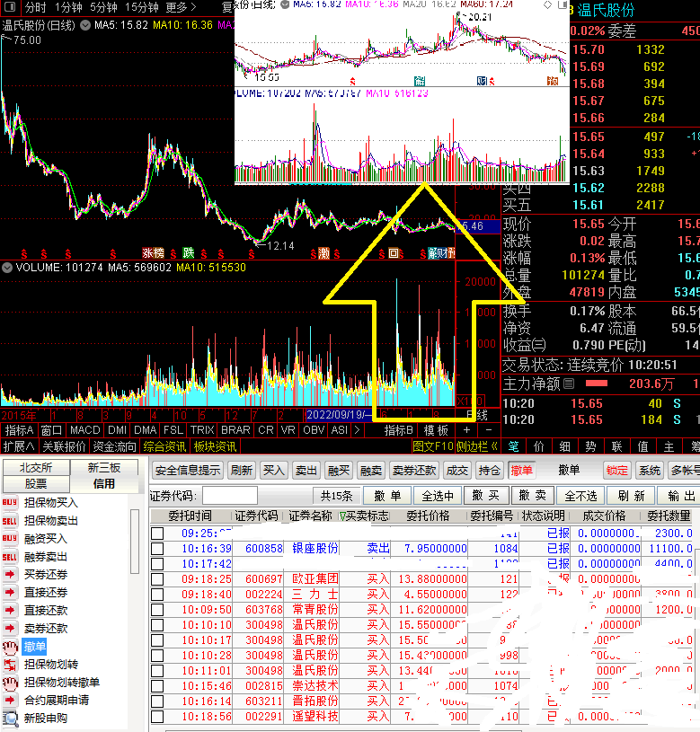
Task: Click the overlay K-line chart thumbnail
Action: click(x=402, y=92)
